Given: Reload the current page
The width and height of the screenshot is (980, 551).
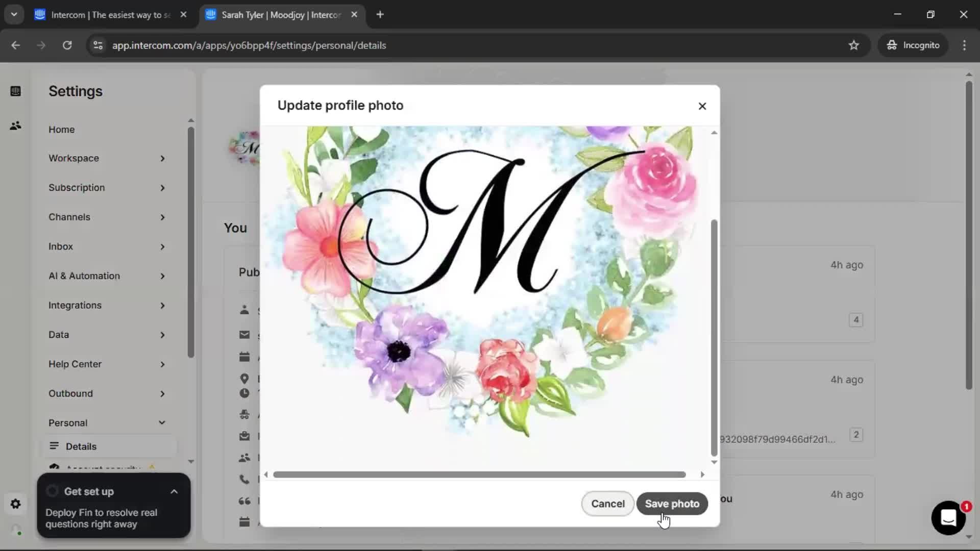Looking at the screenshot, I should [67, 45].
